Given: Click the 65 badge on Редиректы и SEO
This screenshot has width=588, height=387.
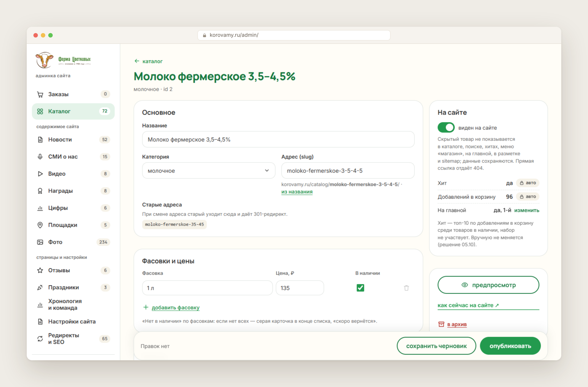Looking at the screenshot, I should click(105, 339).
